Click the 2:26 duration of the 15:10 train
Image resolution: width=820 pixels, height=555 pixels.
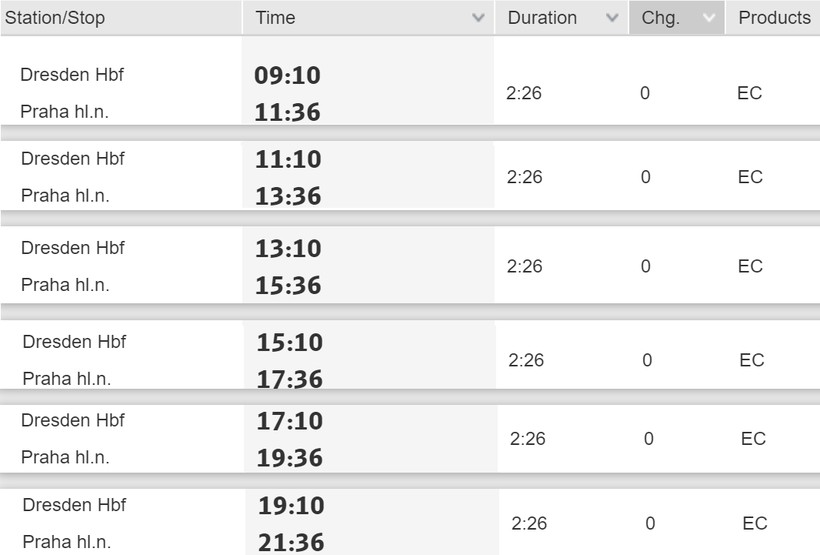click(526, 360)
